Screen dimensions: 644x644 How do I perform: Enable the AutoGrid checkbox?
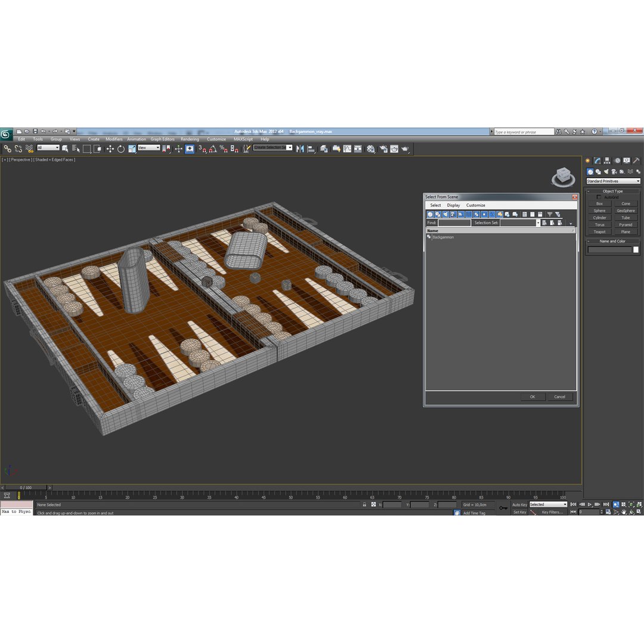(x=599, y=197)
